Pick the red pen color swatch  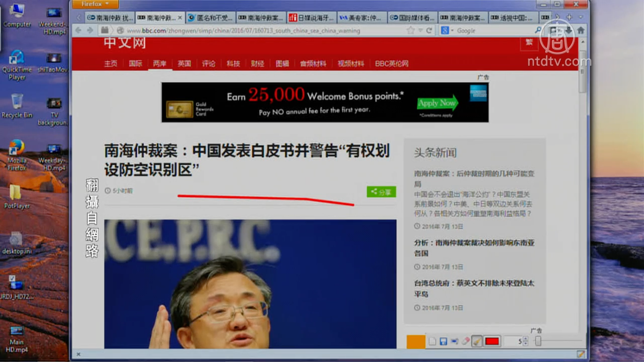[x=492, y=341]
